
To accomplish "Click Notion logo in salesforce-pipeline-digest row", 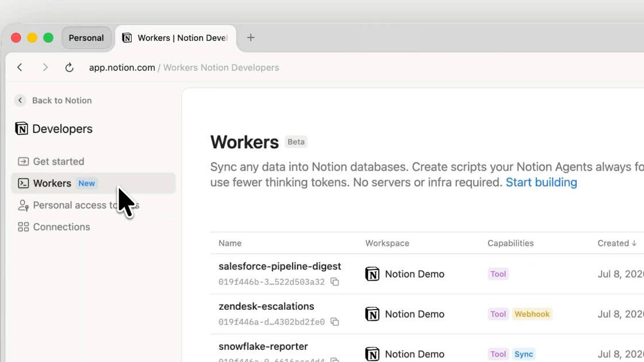I will 372,274.
